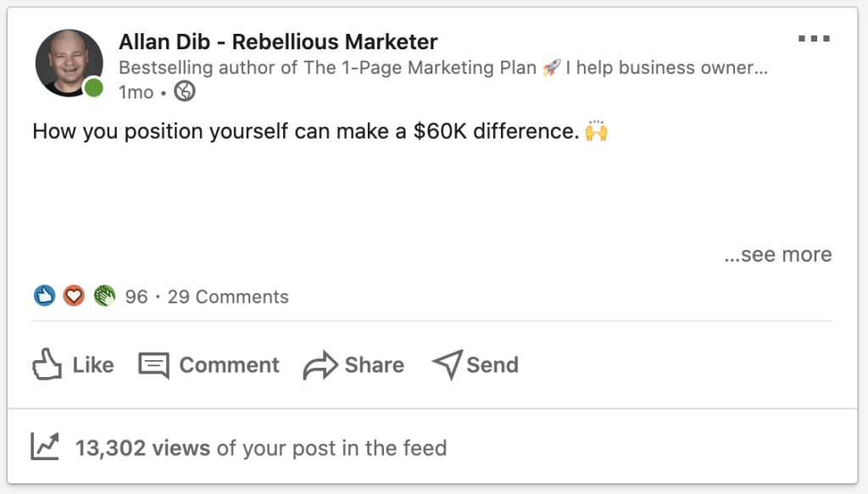This screenshot has width=868, height=494.
Task: Open the globe public visibility icon
Action: click(x=183, y=90)
